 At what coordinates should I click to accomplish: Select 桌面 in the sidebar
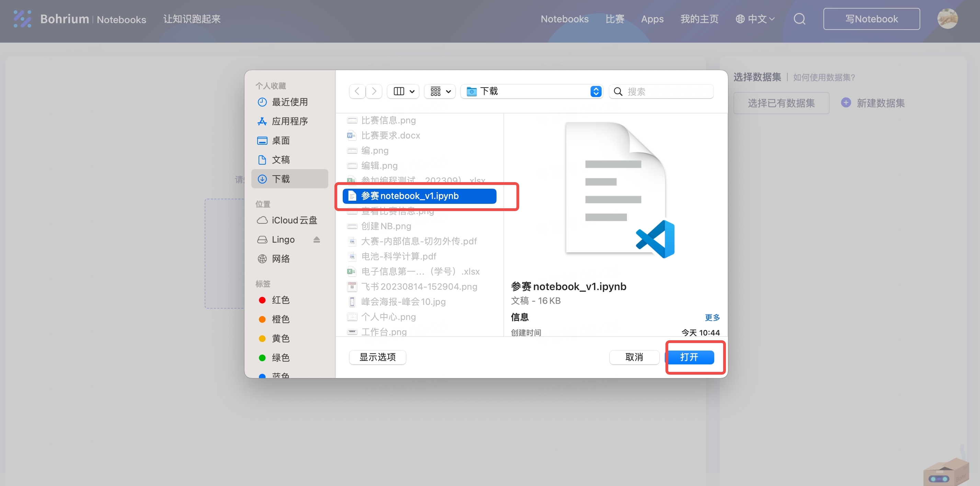pyautogui.click(x=289, y=140)
